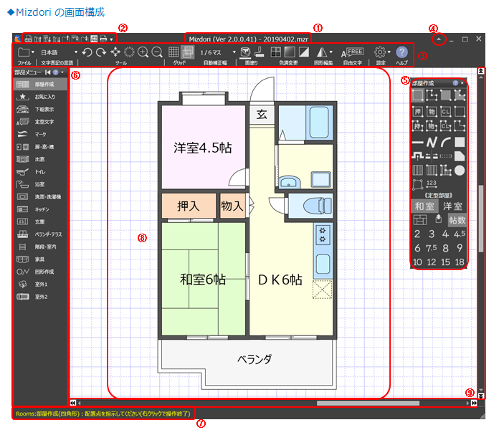Select the CL closet room tool, top row
This screenshot has height=430, width=504.
point(445,112)
